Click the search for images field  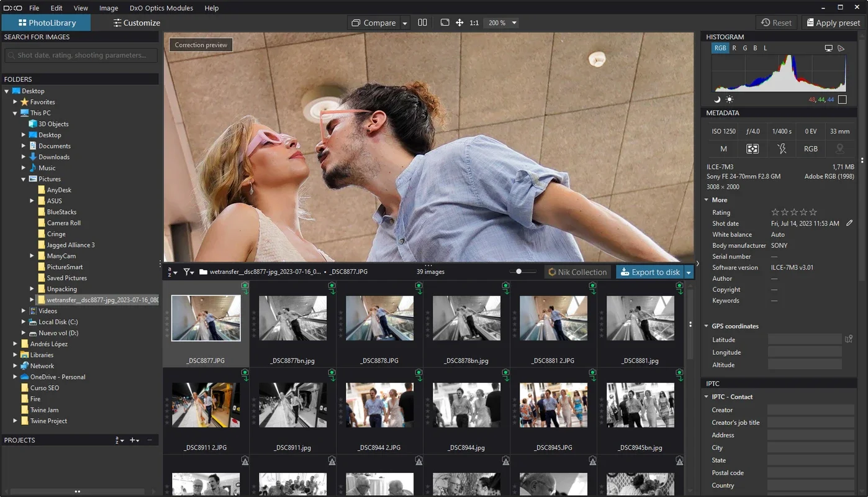coord(81,55)
